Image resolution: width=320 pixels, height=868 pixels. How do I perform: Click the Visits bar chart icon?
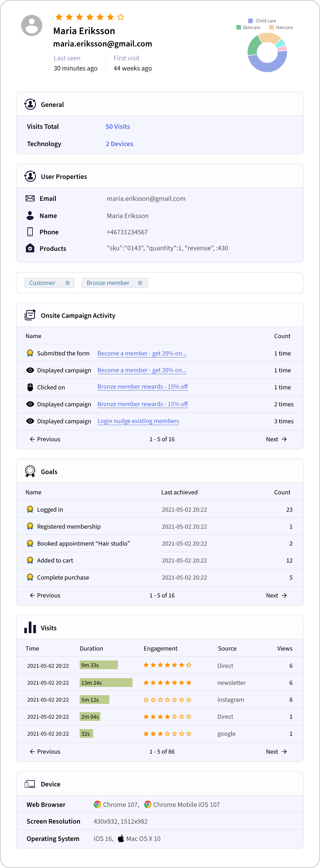[30, 627]
